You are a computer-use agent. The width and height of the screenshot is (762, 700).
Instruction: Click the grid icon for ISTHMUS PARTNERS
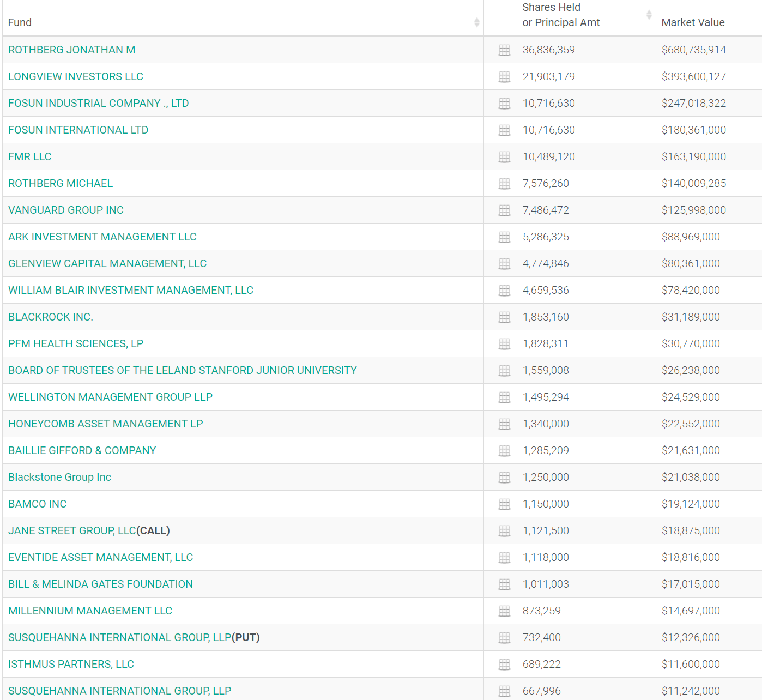[504, 665]
